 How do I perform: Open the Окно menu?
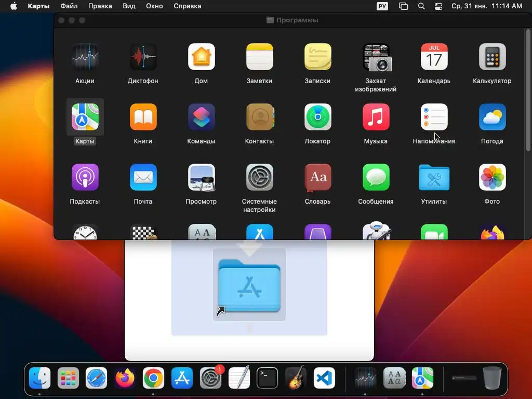[x=154, y=6]
